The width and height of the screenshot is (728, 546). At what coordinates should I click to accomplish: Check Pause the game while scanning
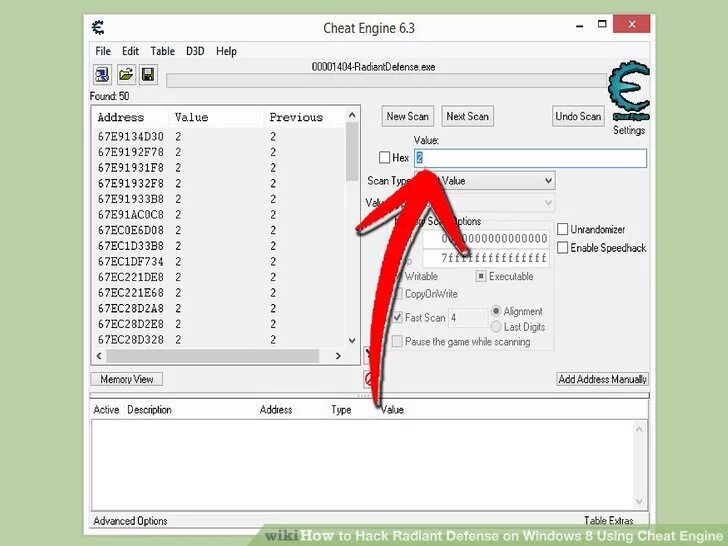point(397,342)
